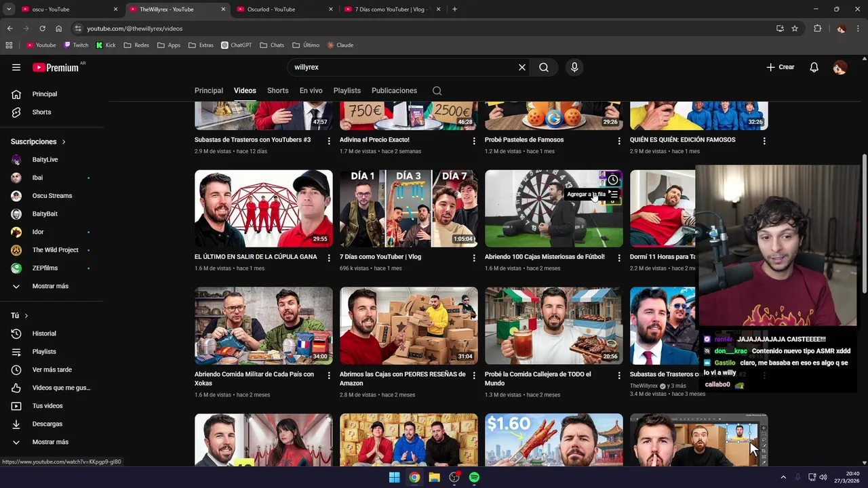Open Videos que me gustan list

(x=52, y=388)
